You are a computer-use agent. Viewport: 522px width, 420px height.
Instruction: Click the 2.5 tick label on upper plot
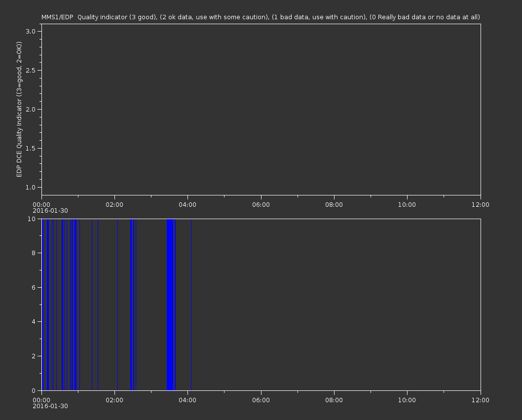coord(30,70)
